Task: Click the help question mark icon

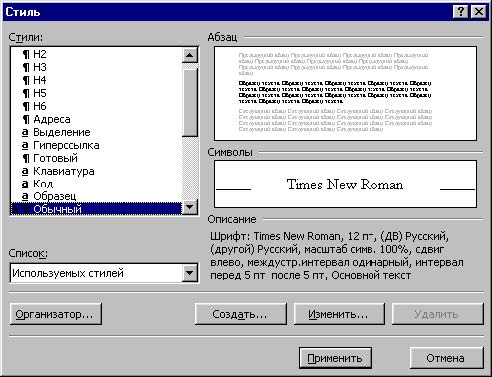Action: click(461, 12)
